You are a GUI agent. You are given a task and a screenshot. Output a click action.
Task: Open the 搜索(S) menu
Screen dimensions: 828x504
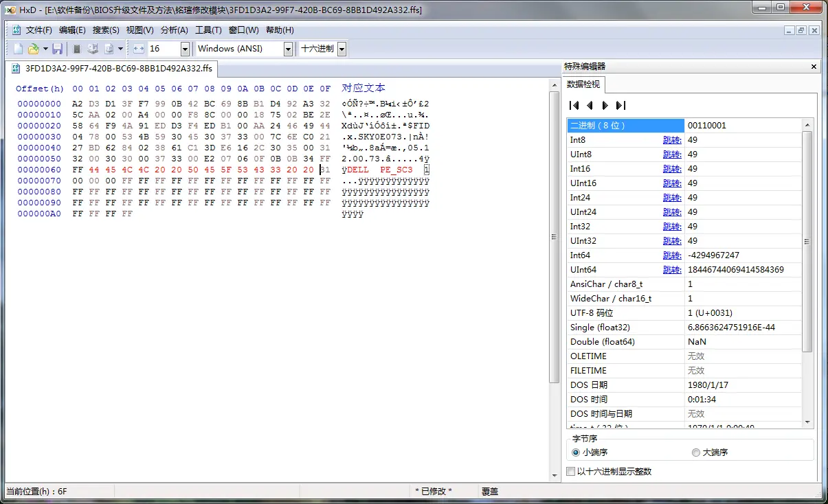click(x=106, y=30)
